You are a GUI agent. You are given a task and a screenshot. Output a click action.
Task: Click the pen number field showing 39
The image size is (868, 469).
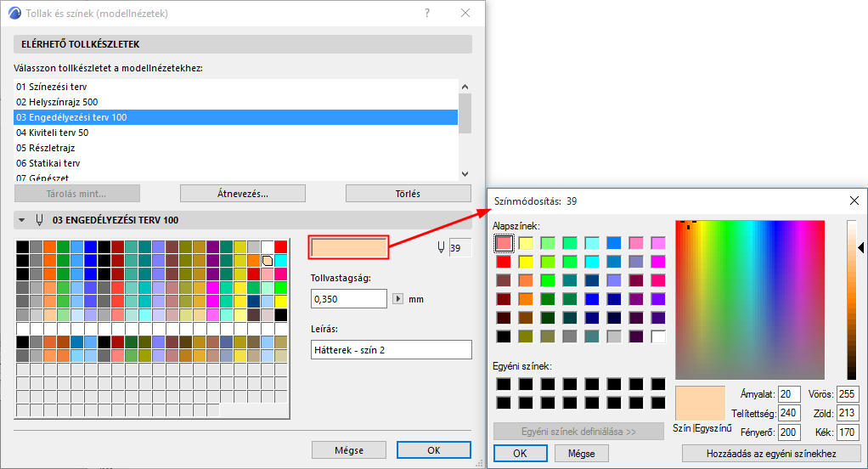tap(460, 247)
